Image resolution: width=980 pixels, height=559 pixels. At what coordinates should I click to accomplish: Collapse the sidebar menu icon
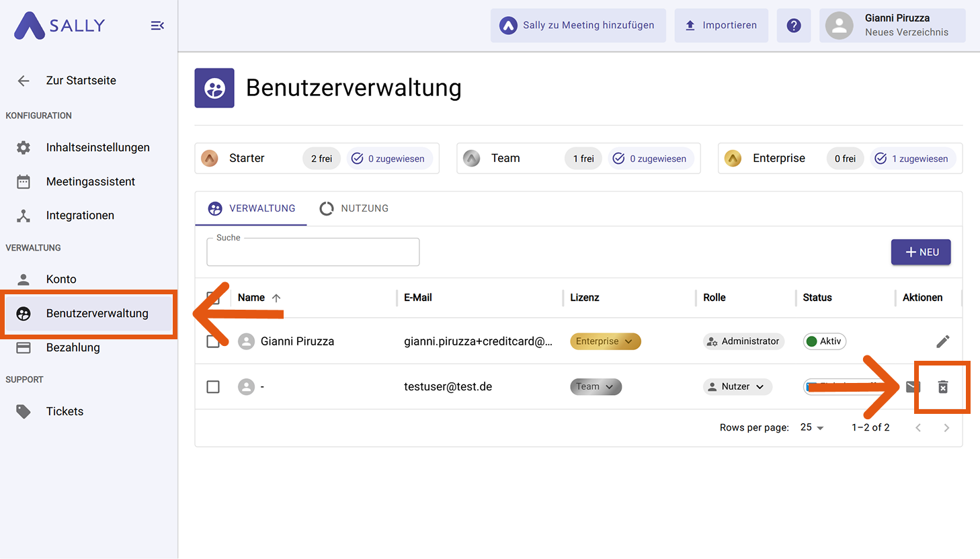(x=157, y=26)
